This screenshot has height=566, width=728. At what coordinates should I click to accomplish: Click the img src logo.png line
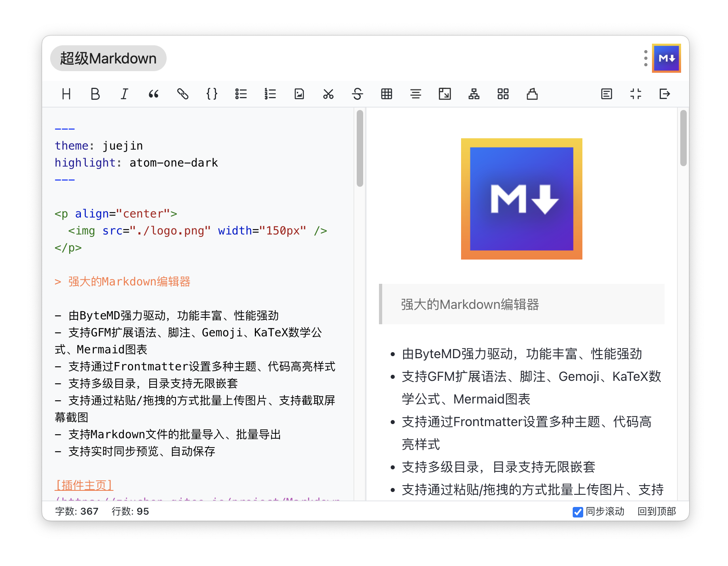(x=197, y=230)
